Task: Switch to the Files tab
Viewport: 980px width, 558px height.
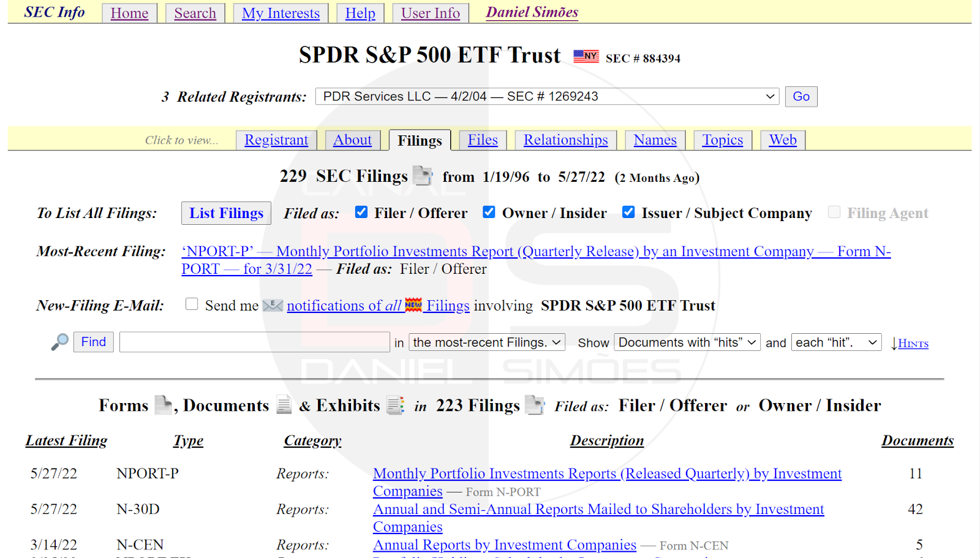Action: 483,140
